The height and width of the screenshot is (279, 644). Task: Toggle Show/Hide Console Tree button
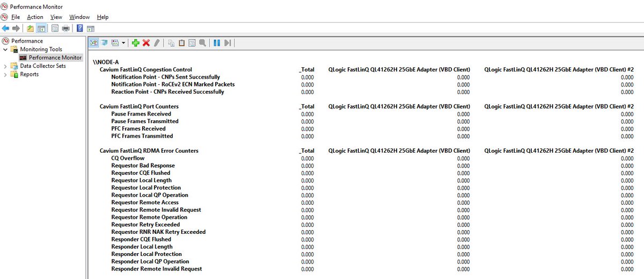[x=41, y=28]
